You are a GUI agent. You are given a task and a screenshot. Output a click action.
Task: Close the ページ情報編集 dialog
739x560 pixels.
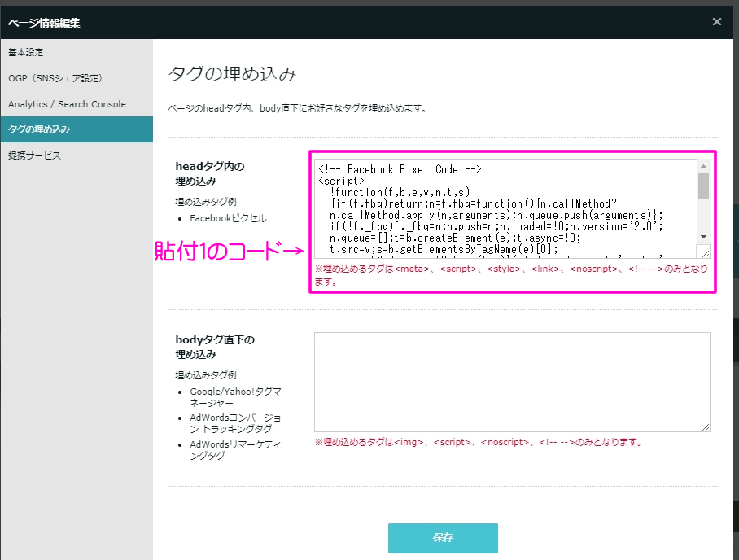click(x=716, y=22)
